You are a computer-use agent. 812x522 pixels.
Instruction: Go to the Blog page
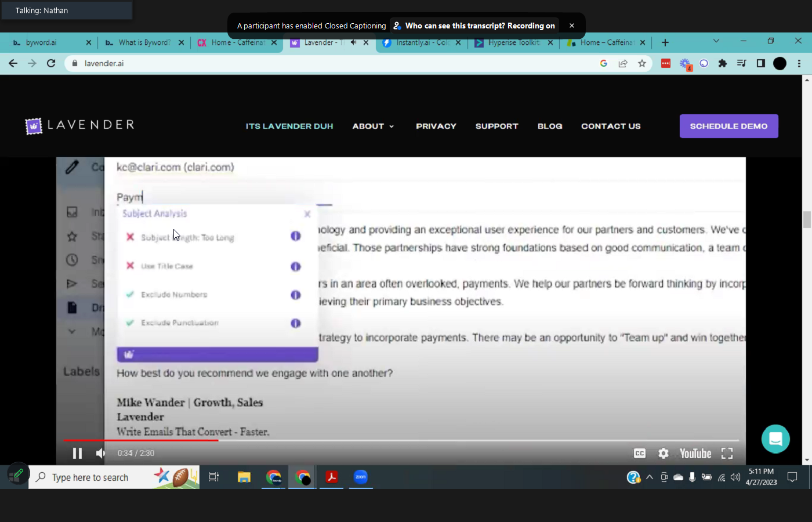(549, 126)
